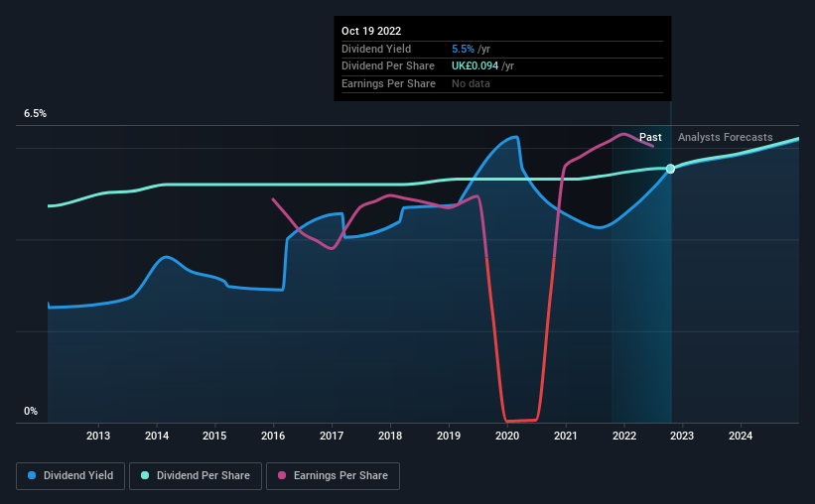Click the '0%' y-axis label
Image resolution: width=815 pixels, height=504 pixels.
pos(31,411)
